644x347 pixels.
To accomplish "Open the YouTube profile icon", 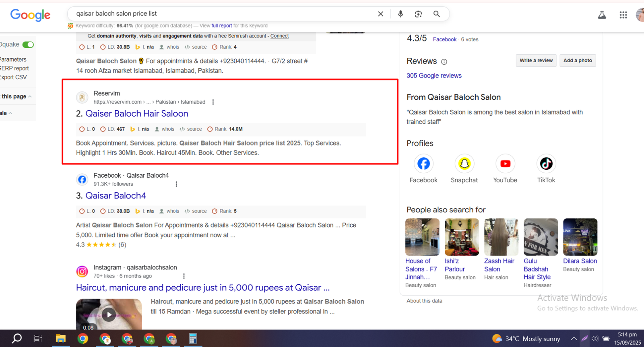I will 505,164.
